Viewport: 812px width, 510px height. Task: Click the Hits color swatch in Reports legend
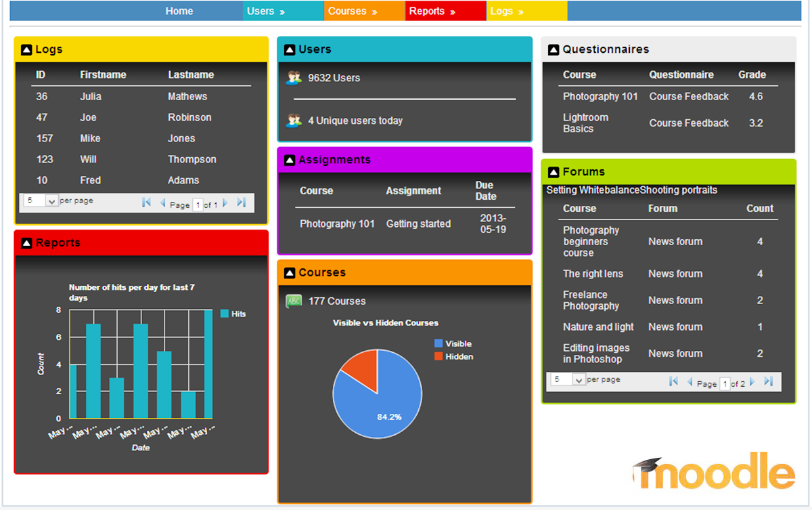(x=225, y=313)
